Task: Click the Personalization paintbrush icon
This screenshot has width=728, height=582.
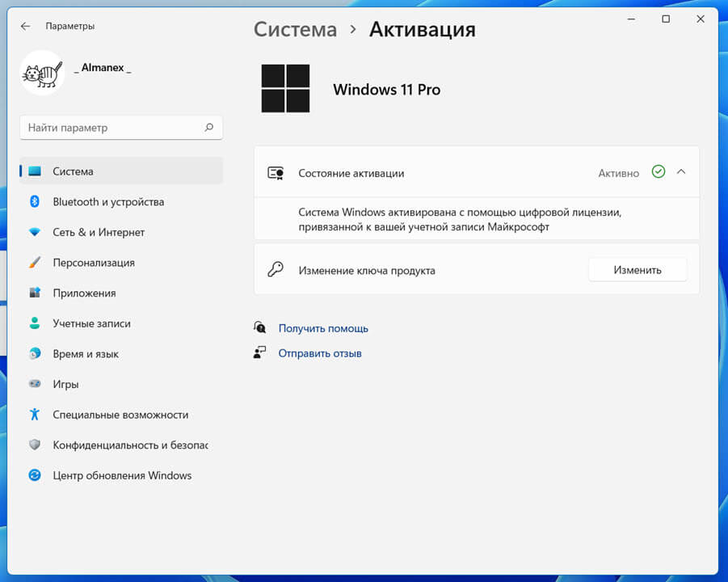Action: click(x=35, y=263)
